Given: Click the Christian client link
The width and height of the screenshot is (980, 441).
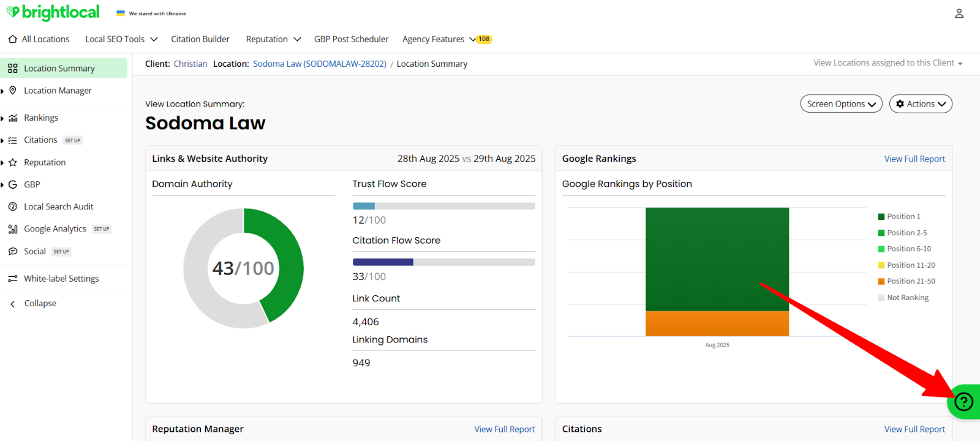Looking at the screenshot, I should (x=190, y=64).
